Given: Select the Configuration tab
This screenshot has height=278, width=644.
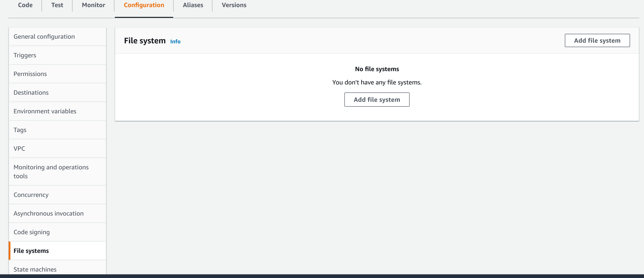Looking at the screenshot, I should 144,5.
